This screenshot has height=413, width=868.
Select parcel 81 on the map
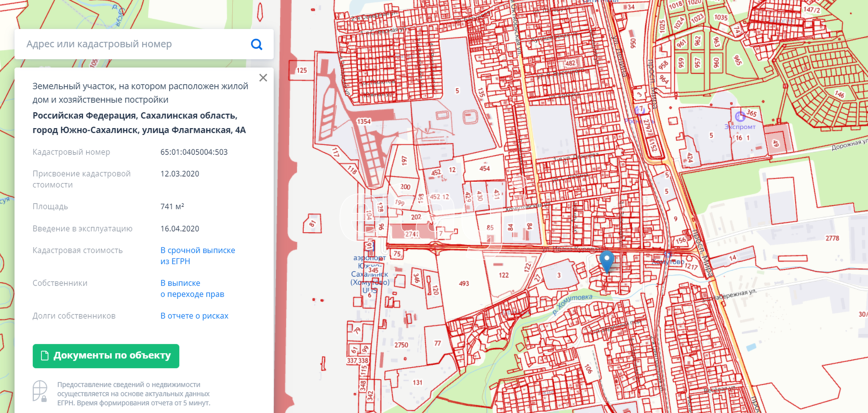(312, 224)
